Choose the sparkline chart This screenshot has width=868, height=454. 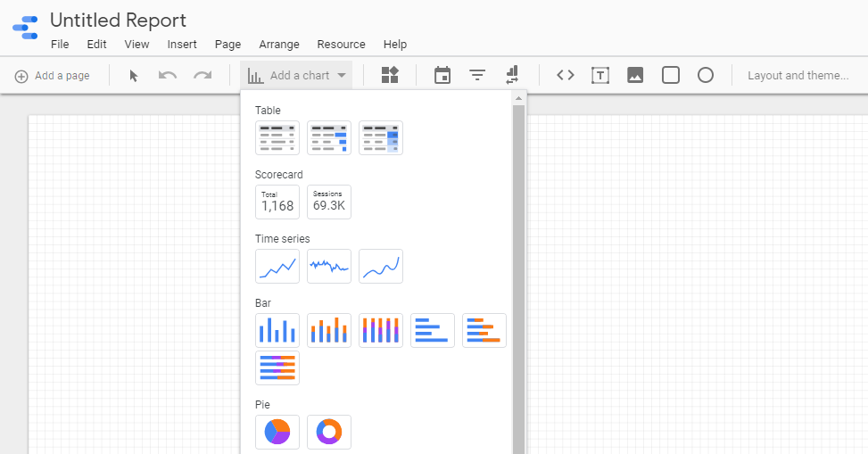(x=329, y=267)
